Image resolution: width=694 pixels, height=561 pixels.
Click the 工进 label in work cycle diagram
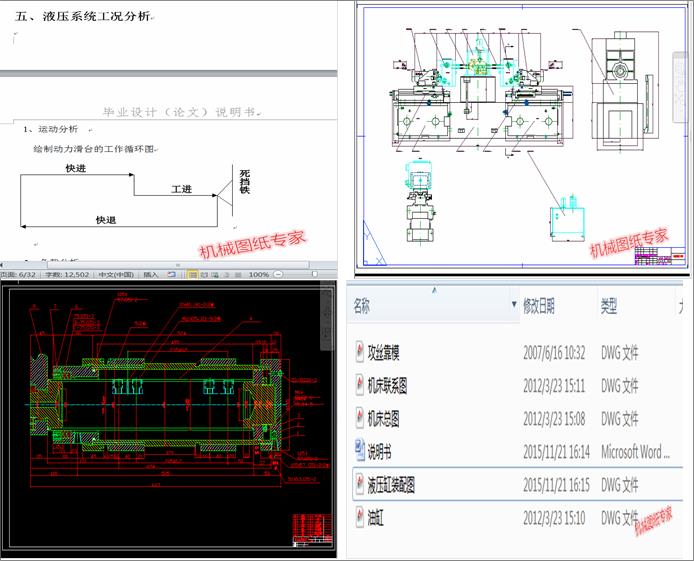[x=181, y=189]
